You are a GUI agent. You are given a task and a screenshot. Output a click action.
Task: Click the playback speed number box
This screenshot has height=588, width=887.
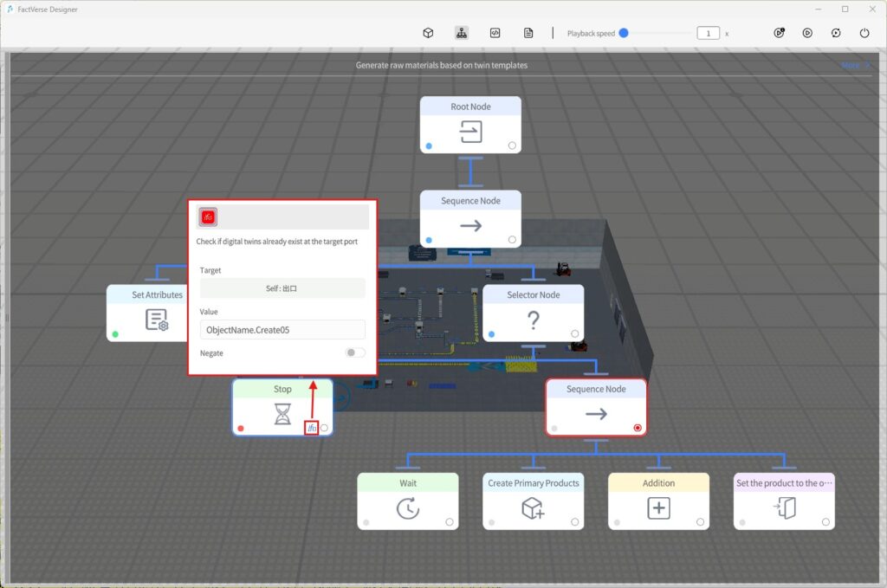(708, 33)
